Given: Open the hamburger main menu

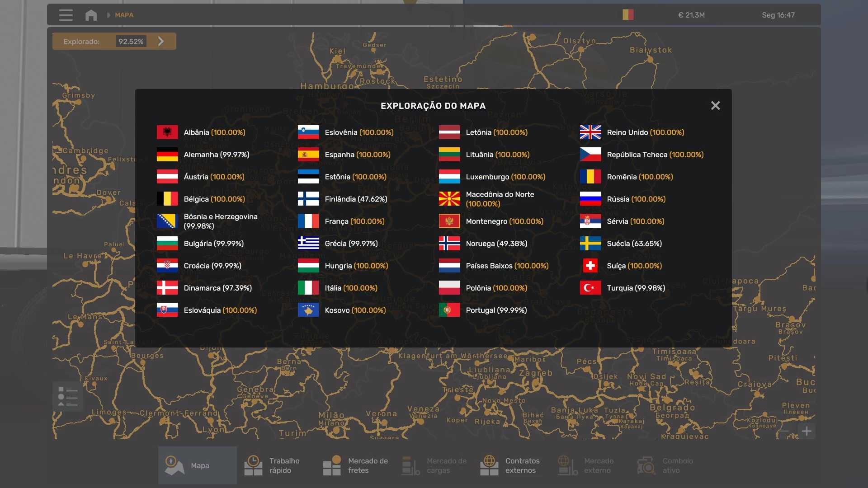Looking at the screenshot, I should (66, 15).
